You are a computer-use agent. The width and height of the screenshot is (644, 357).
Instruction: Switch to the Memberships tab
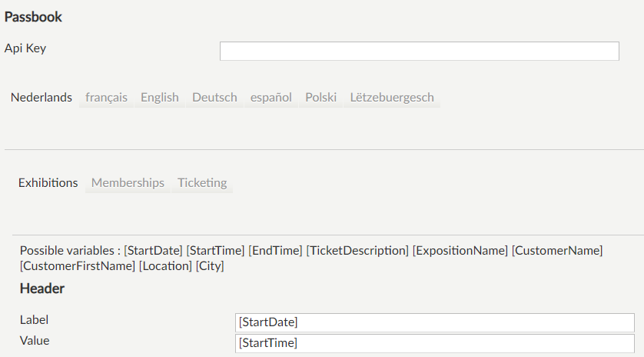[128, 183]
